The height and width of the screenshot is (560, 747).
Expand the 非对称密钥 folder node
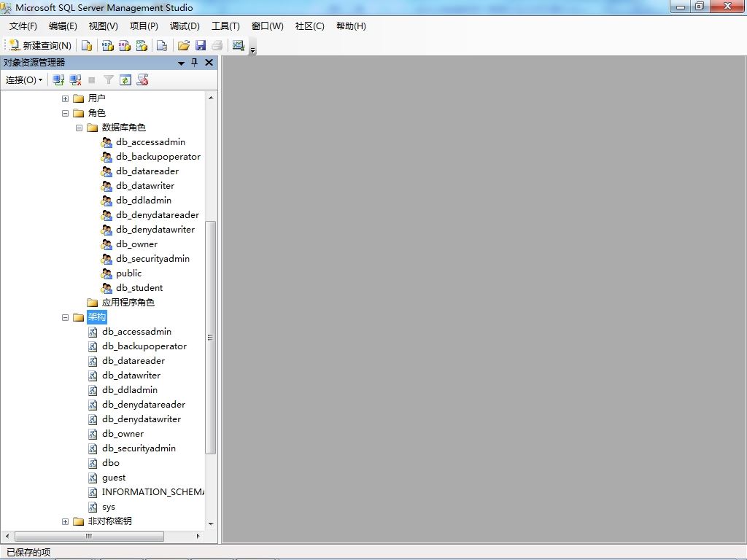pyautogui.click(x=65, y=521)
